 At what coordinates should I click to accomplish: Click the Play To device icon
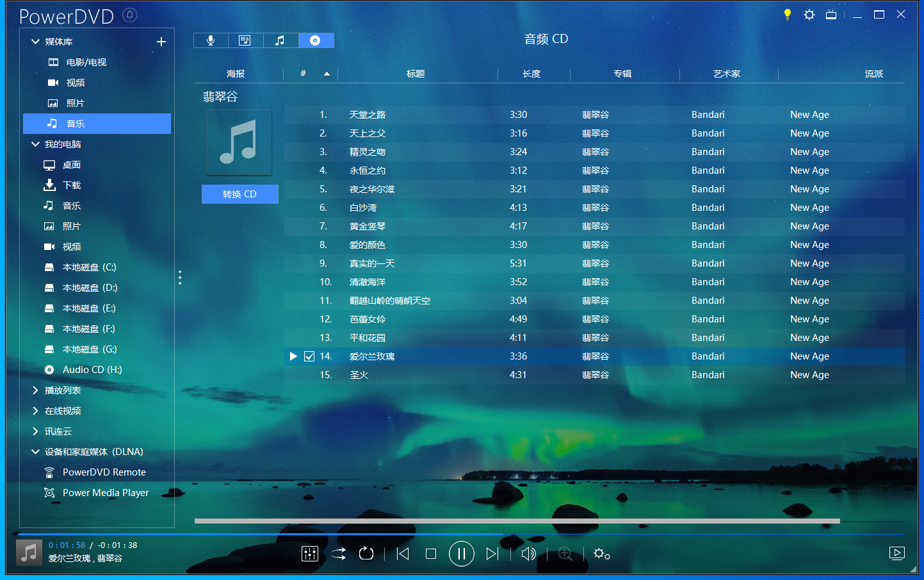pyautogui.click(x=897, y=553)
